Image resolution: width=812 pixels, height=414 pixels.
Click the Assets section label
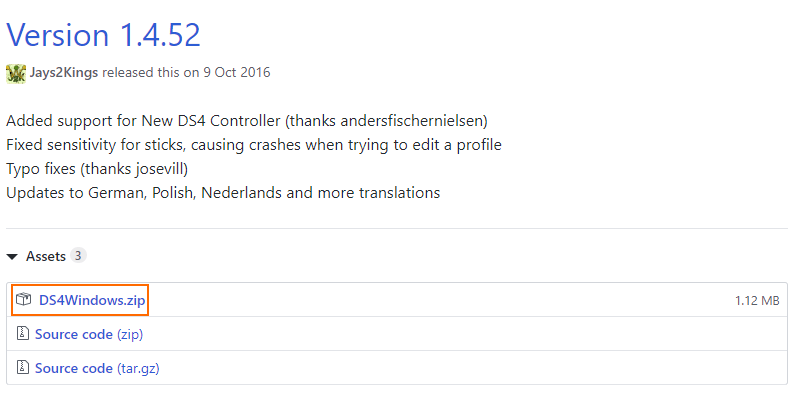pyautogui.click(x=46, y=256)
